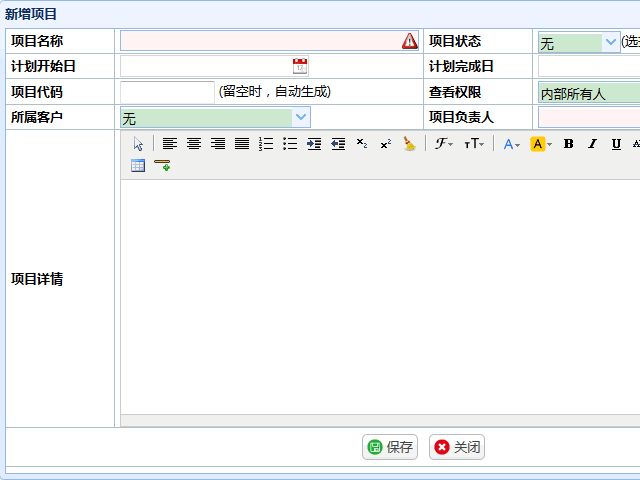The width and height of the screenshot is (640, 480).
Task: Click the 关闭 button
Action: coord(457,447)
